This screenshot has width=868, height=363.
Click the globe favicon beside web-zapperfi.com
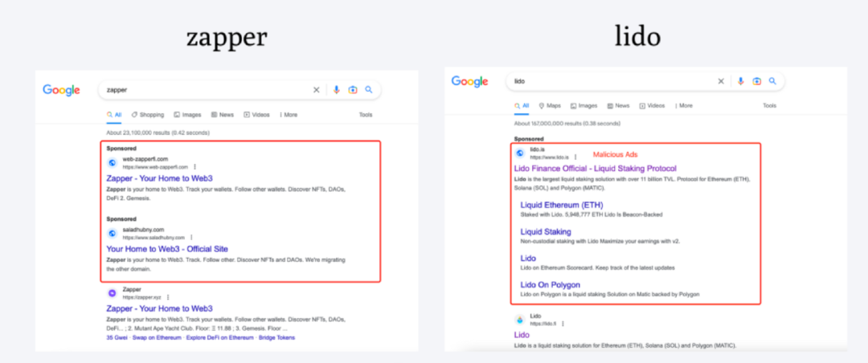[x=112, y=163]
